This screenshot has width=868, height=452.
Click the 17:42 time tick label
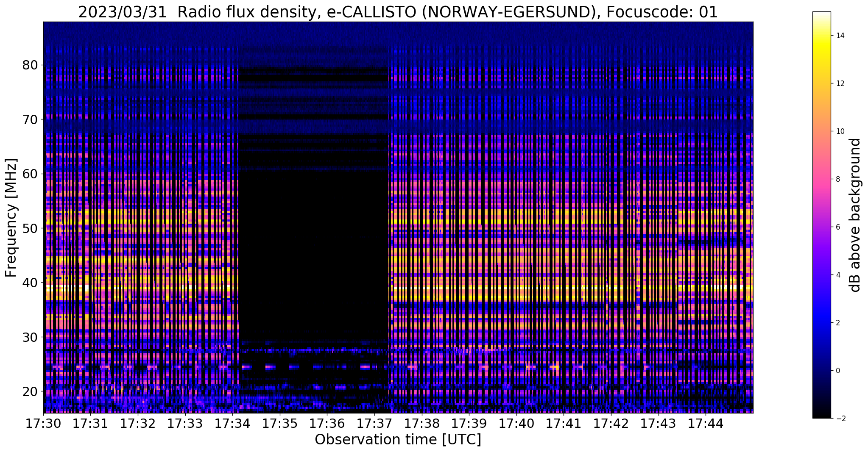coord(611,423)
